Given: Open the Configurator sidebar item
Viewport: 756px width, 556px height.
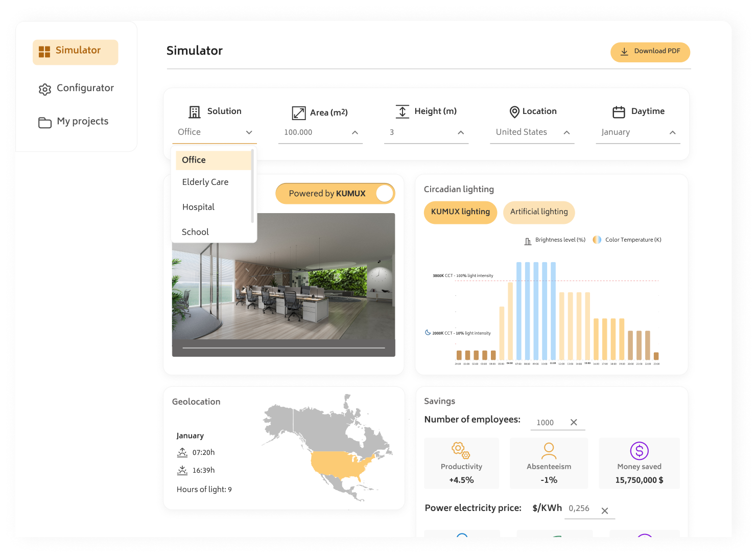Looking at the screenshot, I should pos(76,88).
